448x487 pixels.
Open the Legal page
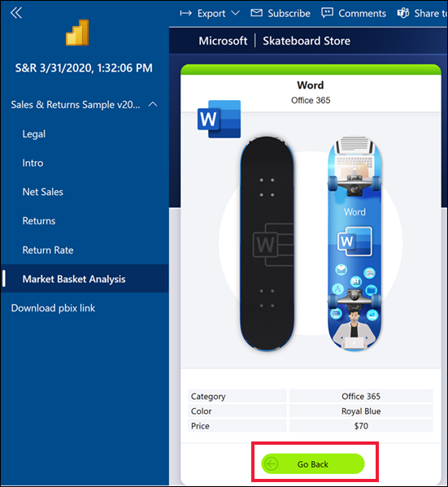tap(34, 134)
